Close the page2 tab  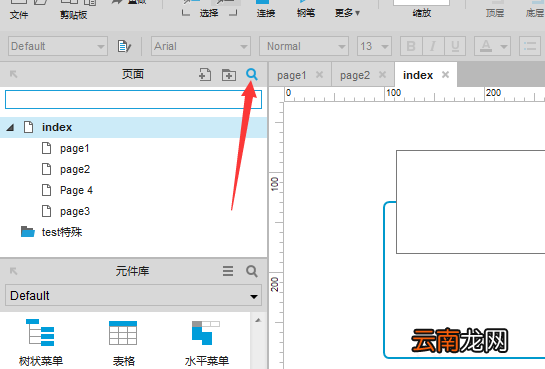382,75
